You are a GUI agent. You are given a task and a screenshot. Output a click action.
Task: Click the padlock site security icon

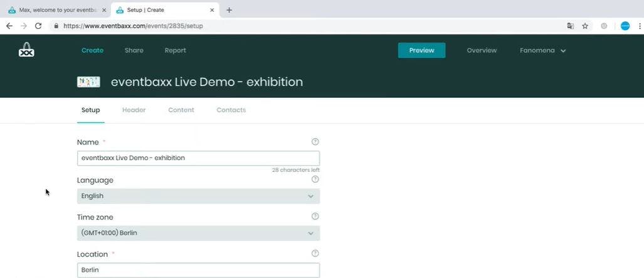(x=56, y=26)
